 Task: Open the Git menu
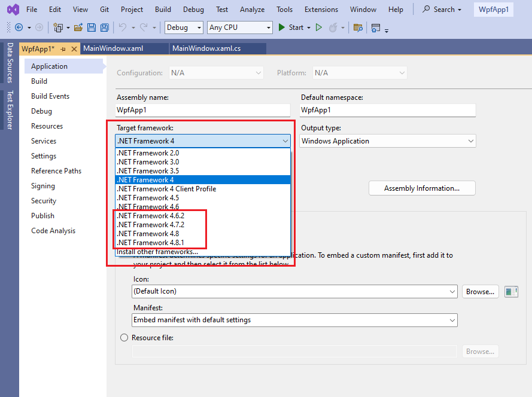point(104,10)
